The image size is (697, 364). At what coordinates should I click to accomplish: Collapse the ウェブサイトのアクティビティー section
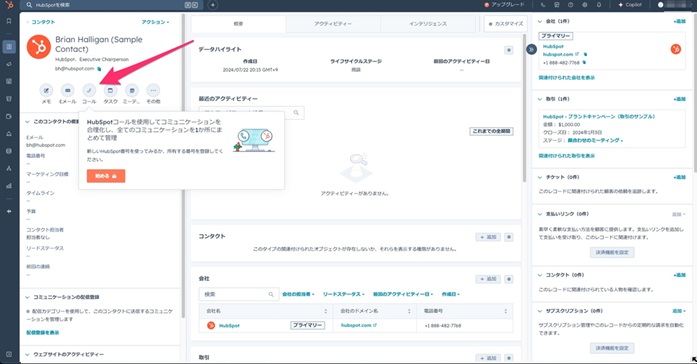(x=28, y=354)
